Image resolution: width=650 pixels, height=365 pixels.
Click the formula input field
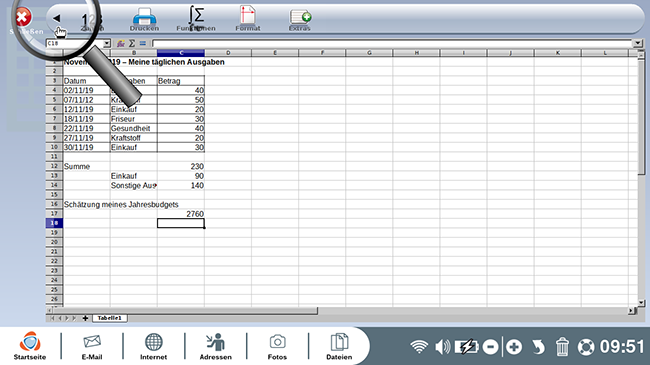[x=393, y=43]
